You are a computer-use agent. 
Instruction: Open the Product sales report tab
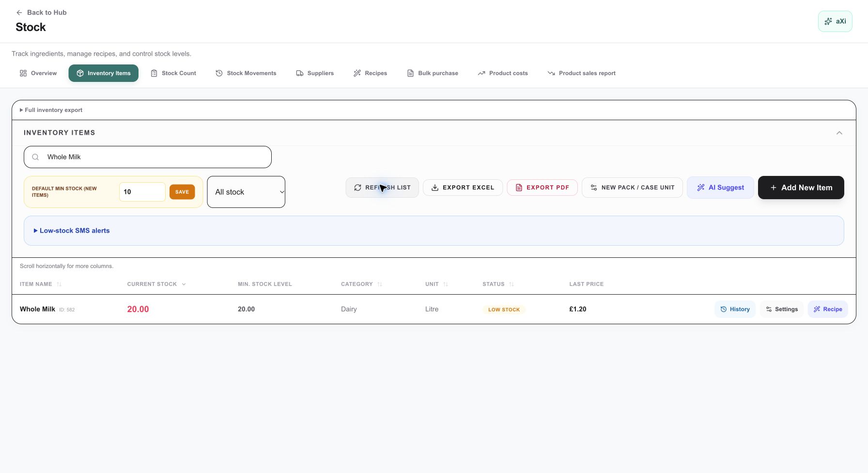tap(581, 73)
